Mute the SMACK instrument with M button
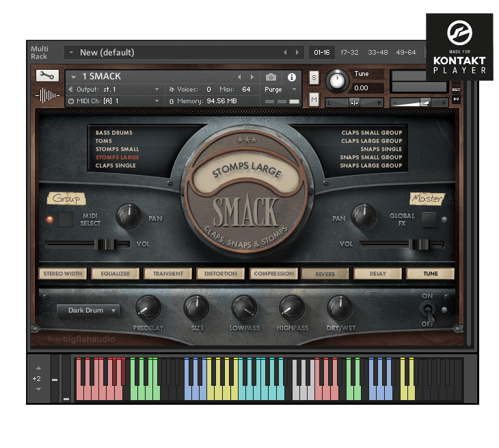 [x=314, y=100]
